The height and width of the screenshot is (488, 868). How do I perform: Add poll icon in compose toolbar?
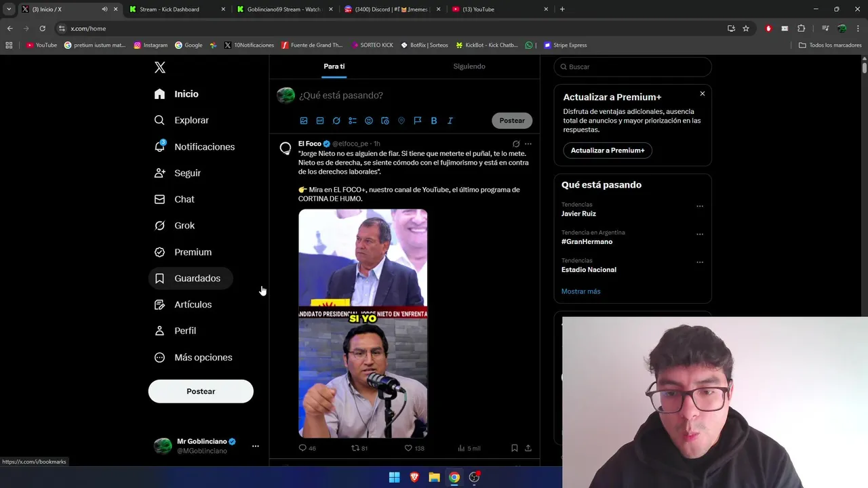(353, 121)
